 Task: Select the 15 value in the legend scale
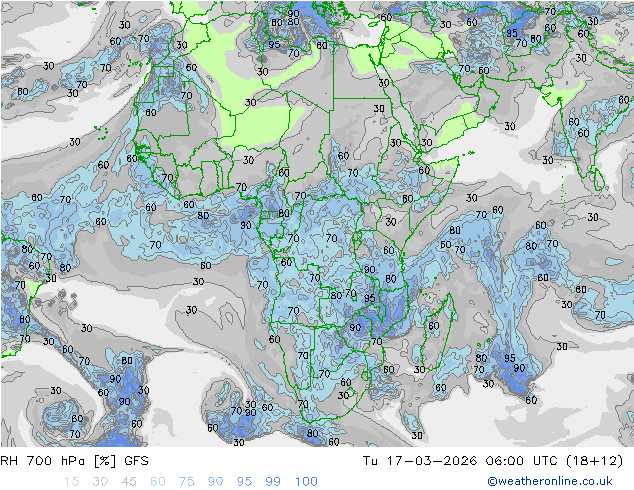(71, 482)
